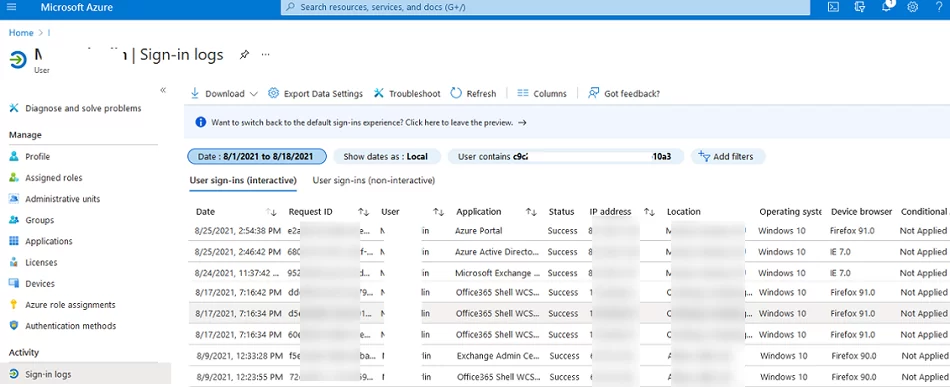Open the 8/24/2021, 11:37:42 sign-in row
Viewport: 950px width, 387px height.
pyautogui.click(x=570, y=273)
